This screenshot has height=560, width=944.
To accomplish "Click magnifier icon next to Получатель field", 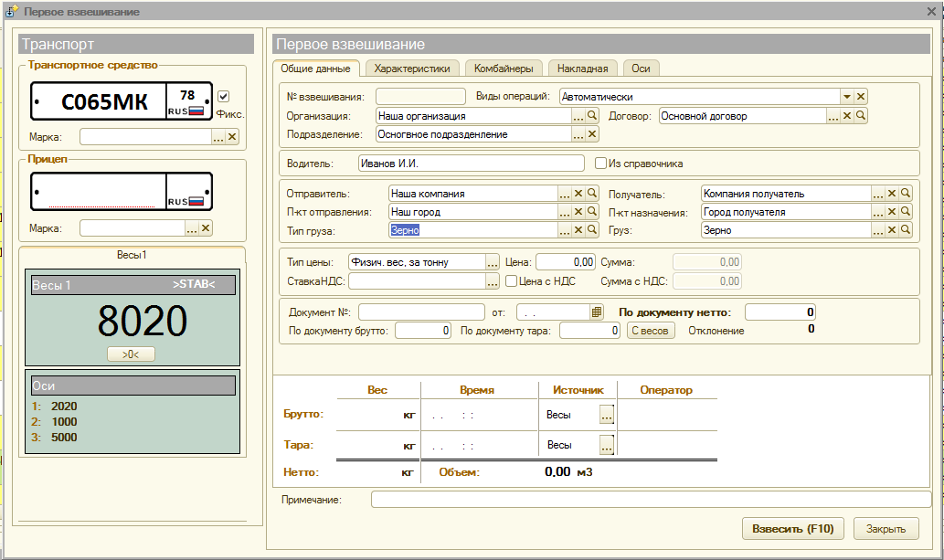I will pyautogui.click(x=906, y=194).
